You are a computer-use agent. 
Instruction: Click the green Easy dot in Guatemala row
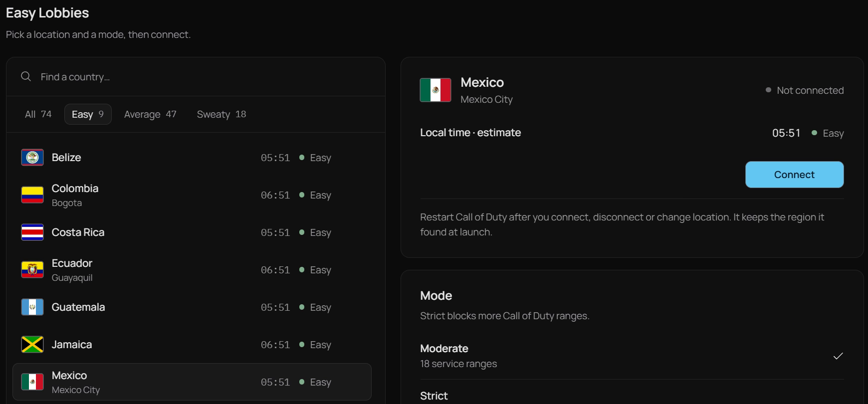302,307
